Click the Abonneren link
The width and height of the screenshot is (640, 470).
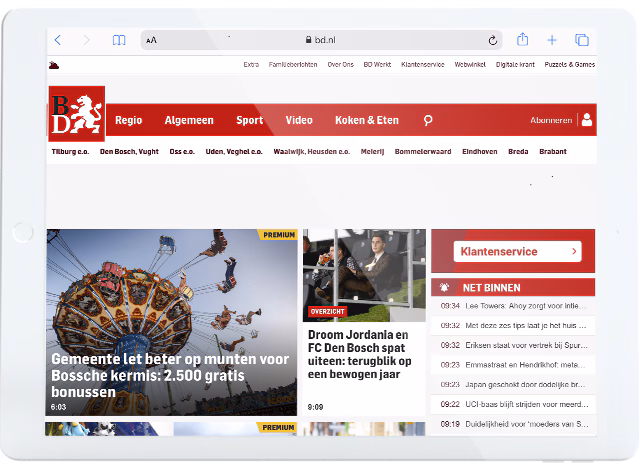click(x=551, y=120)
